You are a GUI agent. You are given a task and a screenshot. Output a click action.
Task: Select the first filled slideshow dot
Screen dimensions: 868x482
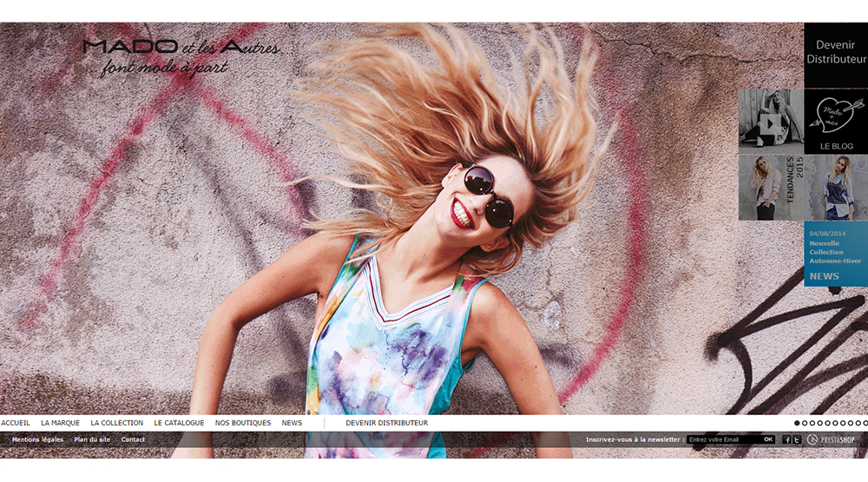(x=797, y=423)
